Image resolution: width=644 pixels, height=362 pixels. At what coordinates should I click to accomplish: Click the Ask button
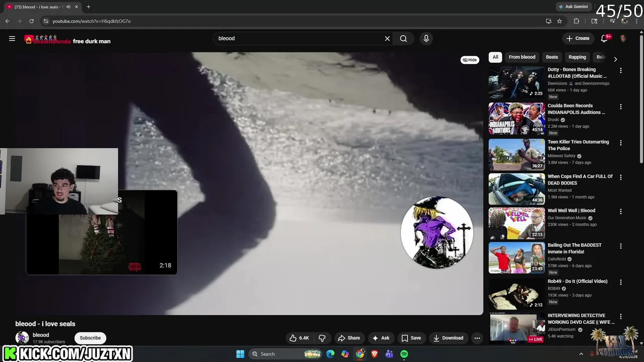click(380, 338)
